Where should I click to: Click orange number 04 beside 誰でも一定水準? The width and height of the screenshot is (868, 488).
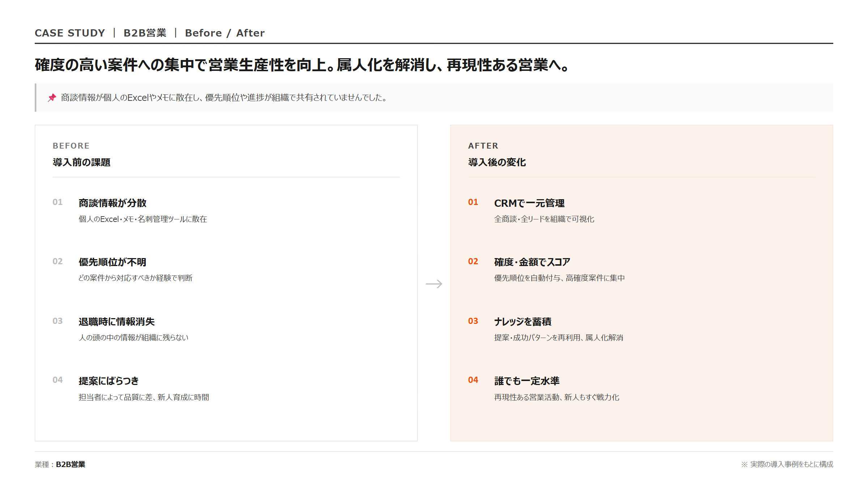coord(473,380)
